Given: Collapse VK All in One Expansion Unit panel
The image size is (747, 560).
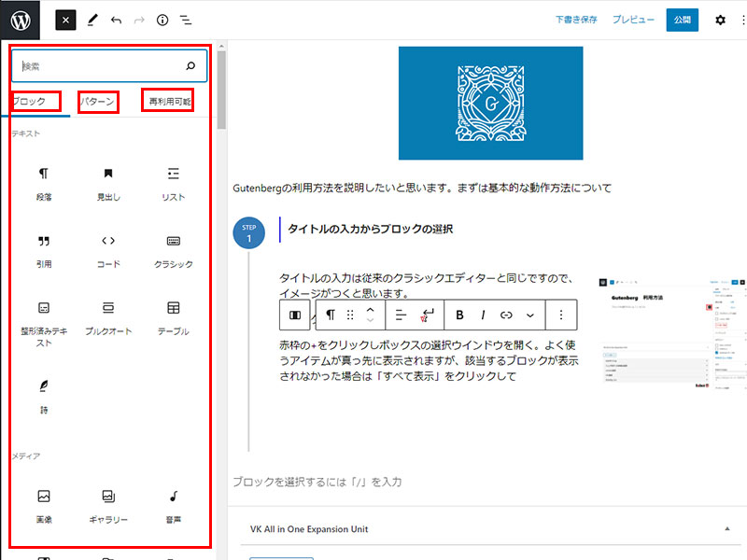Looking at the screenshot, I should [x=726, y=529].
